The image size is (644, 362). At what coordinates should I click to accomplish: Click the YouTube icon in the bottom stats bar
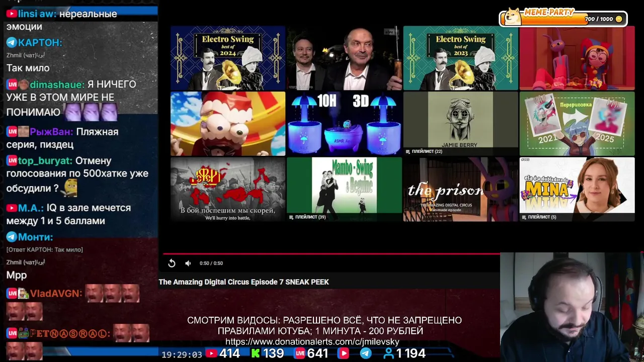pos(211,353)
